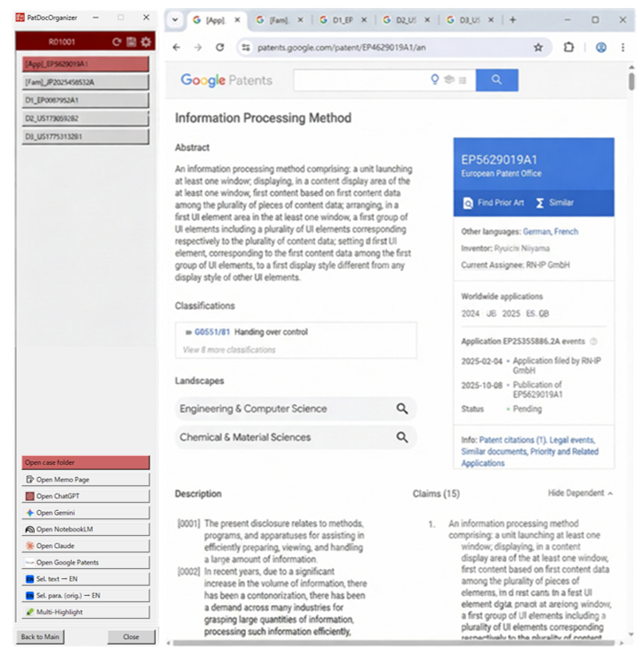Bookmark this page with the star icon
644x663 pixels.
point(538,47)
